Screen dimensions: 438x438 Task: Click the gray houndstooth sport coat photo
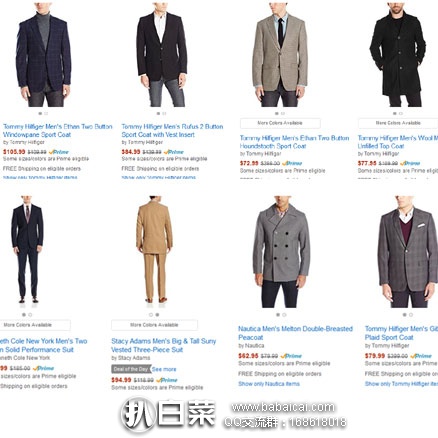(280, 55)
